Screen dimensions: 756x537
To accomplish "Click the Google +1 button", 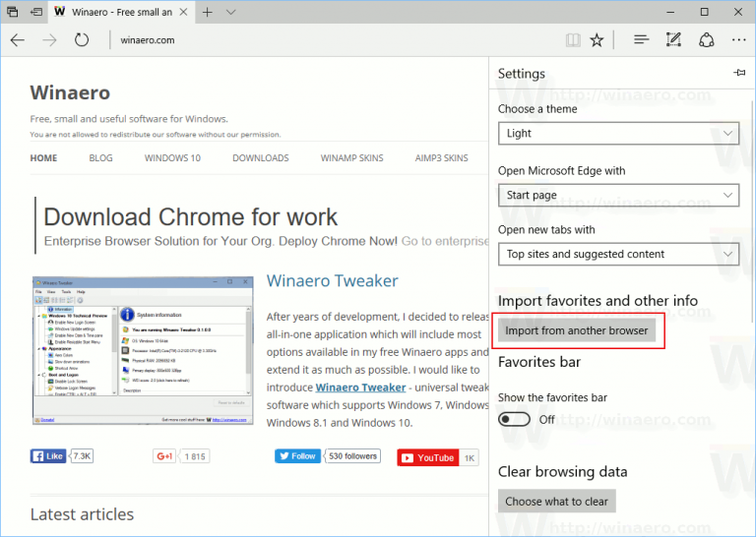I will [x=164, y=456].
